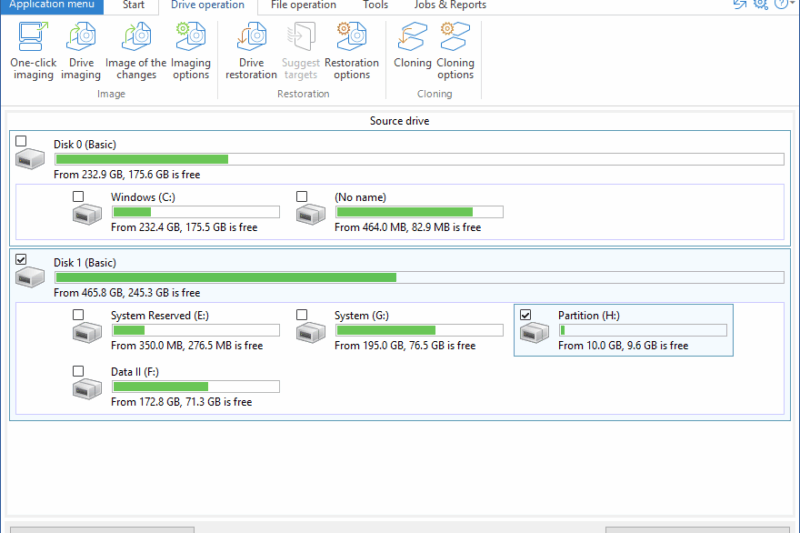
Task: Enable the (No name) partition checkbox
Action: (x=302, y=196)
